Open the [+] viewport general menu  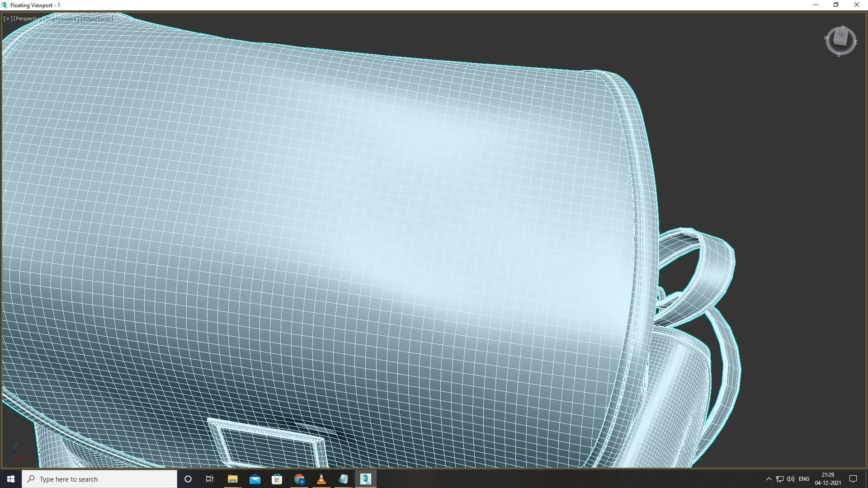8,19
